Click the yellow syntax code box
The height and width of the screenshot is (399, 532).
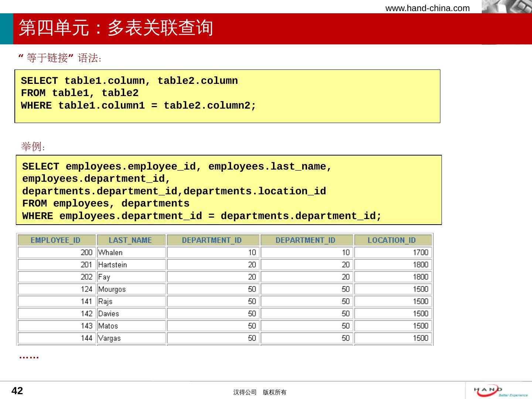[x=227, y=96]
